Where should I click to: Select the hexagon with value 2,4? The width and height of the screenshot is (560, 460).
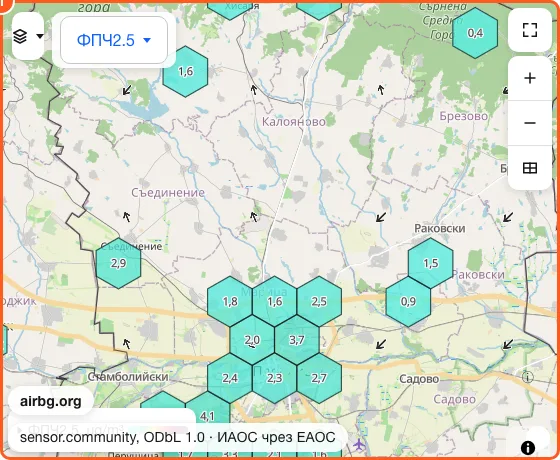(230, 378)
